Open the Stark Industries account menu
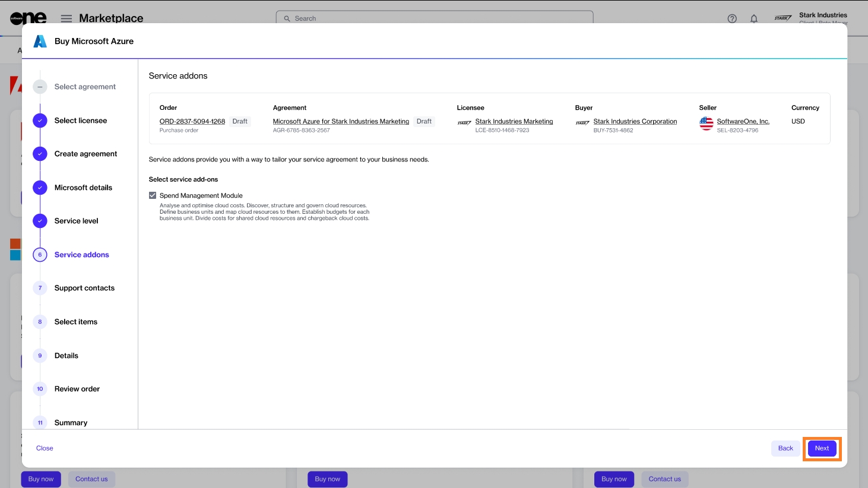 [822, 18]
